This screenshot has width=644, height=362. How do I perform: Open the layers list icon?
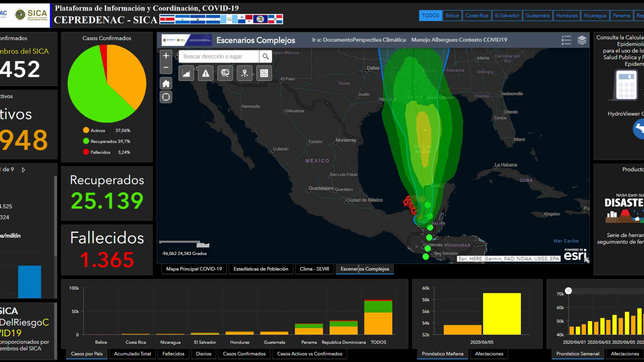[x=582, y=40]
